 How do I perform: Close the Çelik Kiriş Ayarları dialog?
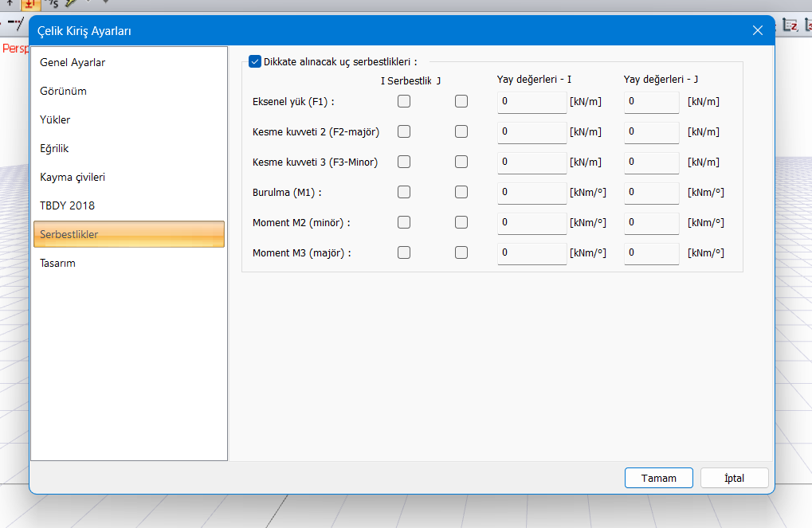(757, 30)
